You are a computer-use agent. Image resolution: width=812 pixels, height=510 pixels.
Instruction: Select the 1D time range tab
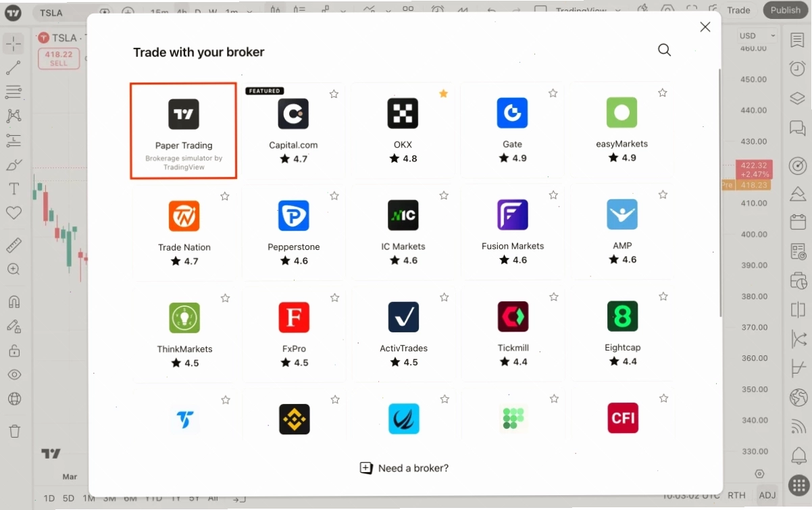49,499
